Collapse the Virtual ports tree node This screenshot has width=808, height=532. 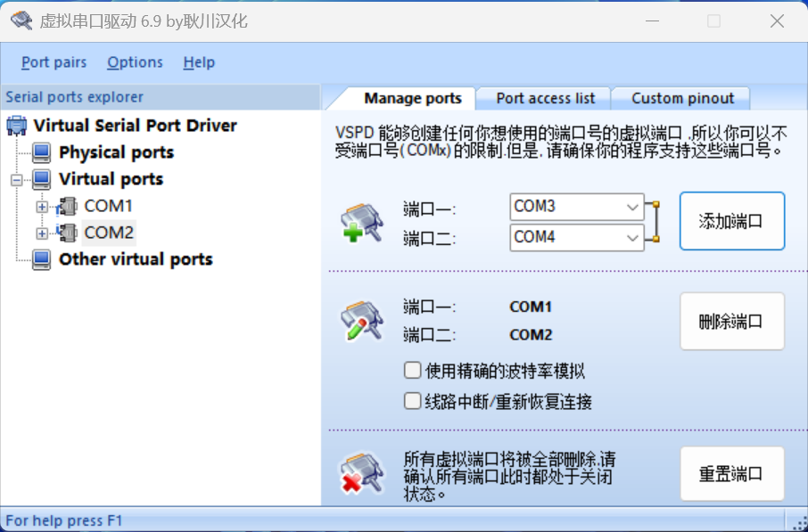point(17,180)
